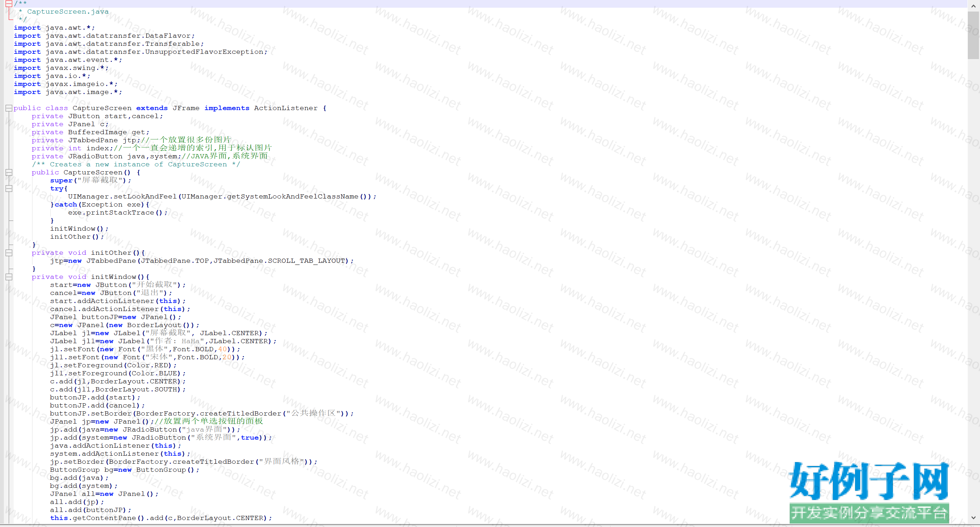Click the ActionListener word in class declaration
This screenshot has height=527, width=980.
[x=285, y=108]
